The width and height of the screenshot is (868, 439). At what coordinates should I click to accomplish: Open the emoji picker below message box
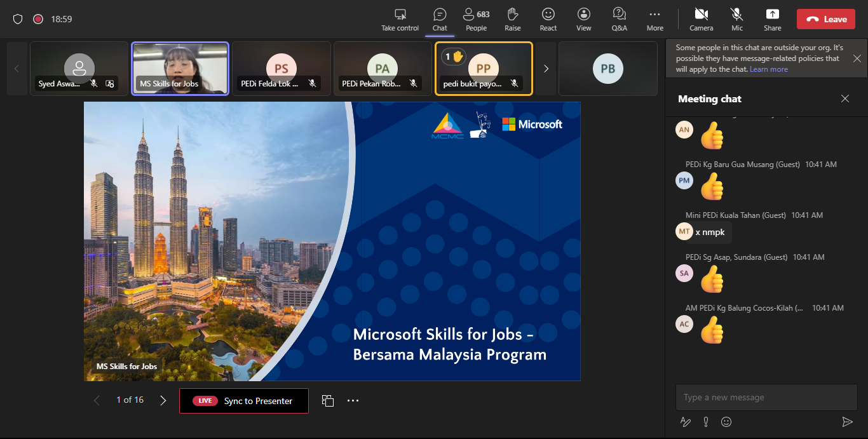[x=726, y=422]
